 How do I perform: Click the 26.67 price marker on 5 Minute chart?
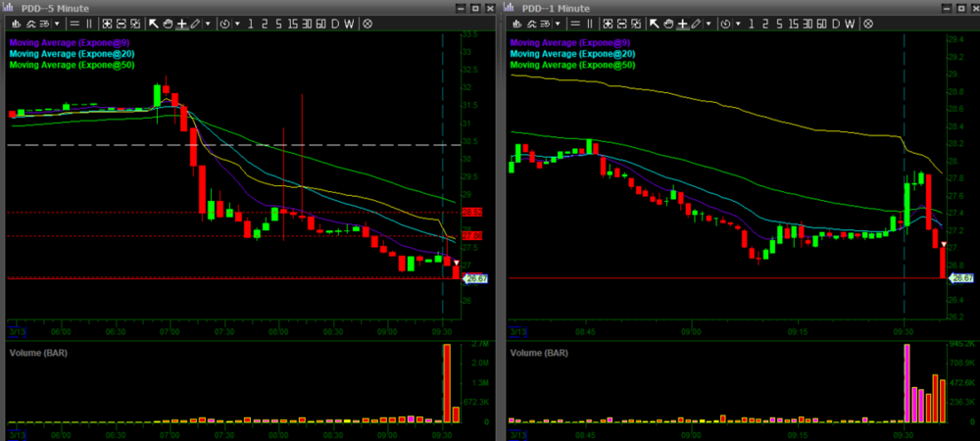pyautogui.click(x=474, y=278)
